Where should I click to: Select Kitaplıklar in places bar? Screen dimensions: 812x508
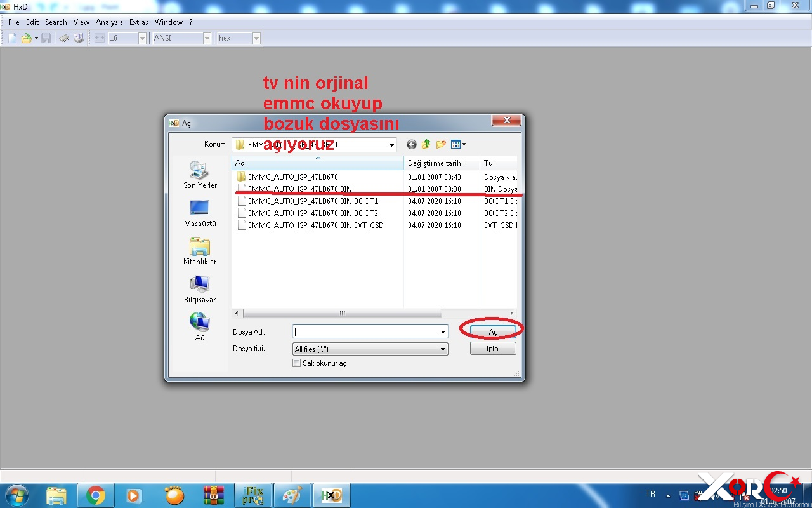pyautogui.click(x=200, y=251)
